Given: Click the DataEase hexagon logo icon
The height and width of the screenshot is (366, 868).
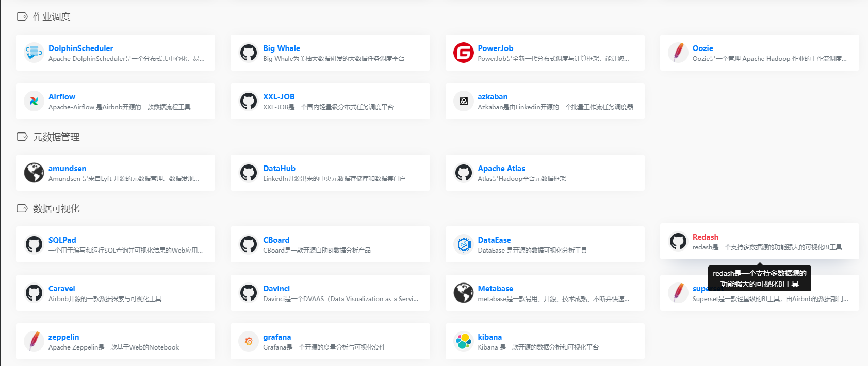Looking at the screenshot, I should point(464,244).
